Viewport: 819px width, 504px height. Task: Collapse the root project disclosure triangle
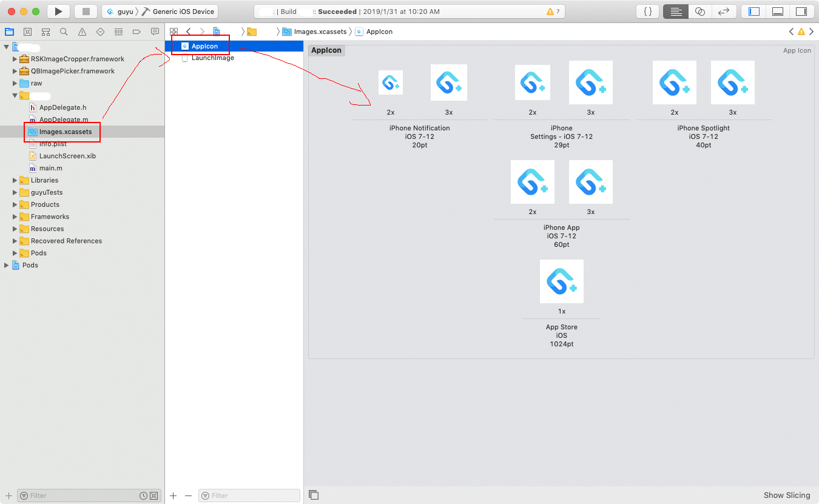coord(7,47)
